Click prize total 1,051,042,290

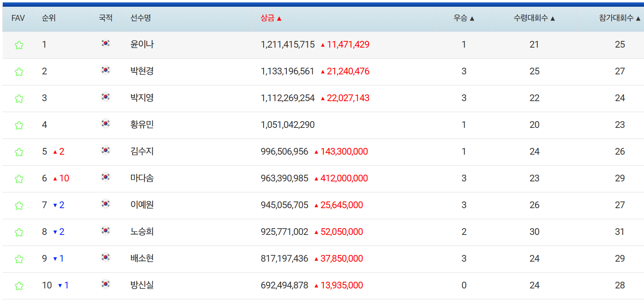pos(288,125)
